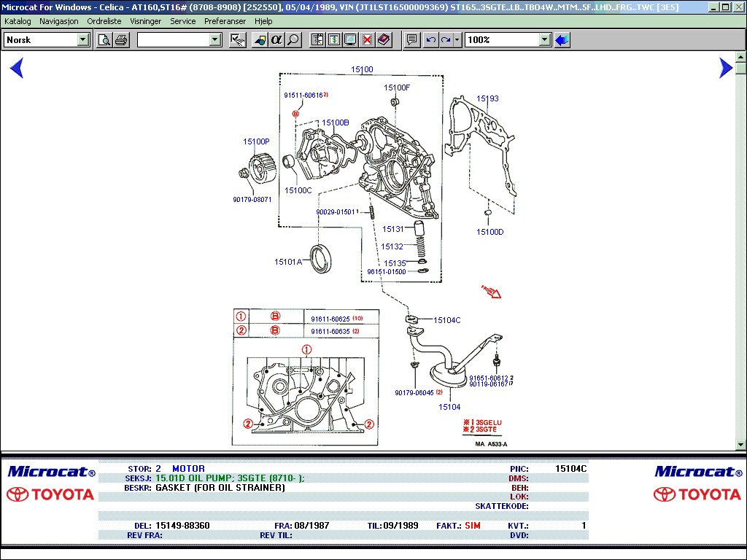Click the book icon in toolbar
The image size is (747, 560).
[x=384, y=40]
